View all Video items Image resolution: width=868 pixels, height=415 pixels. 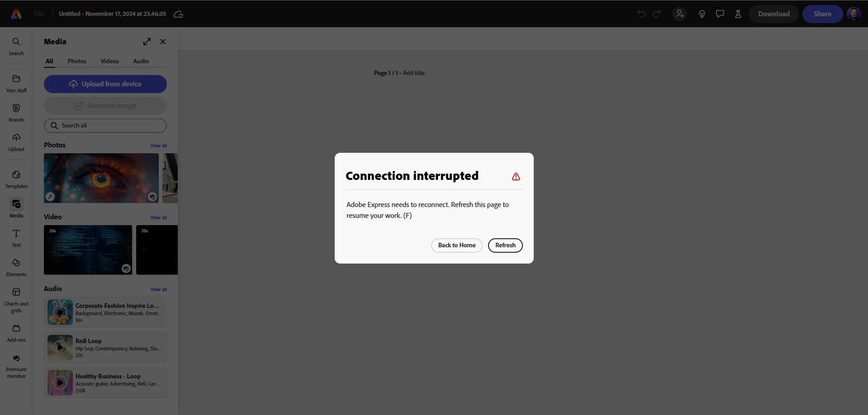tap(158, 217)
